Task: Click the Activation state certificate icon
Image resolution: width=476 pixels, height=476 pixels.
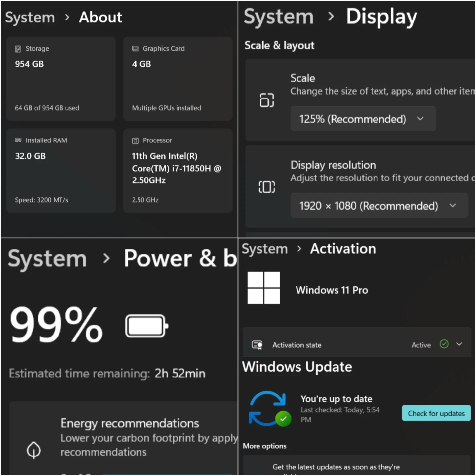Action: point(257,345)
